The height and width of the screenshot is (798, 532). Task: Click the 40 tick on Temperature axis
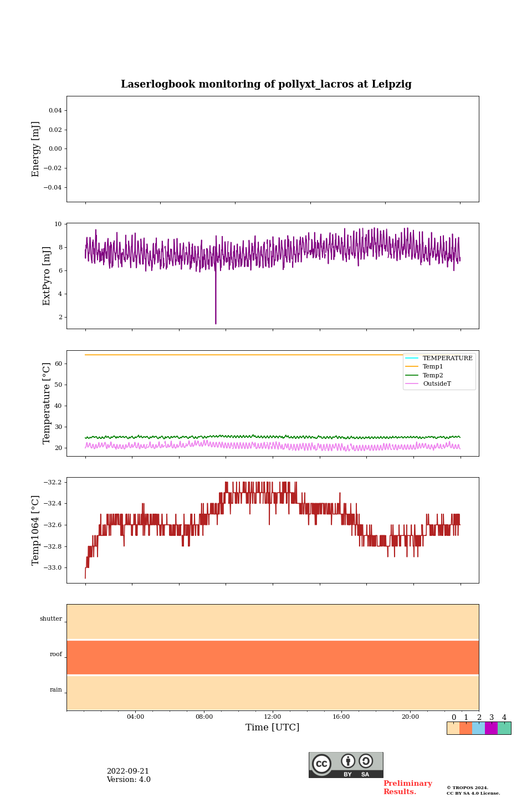(x=58, y=406)
